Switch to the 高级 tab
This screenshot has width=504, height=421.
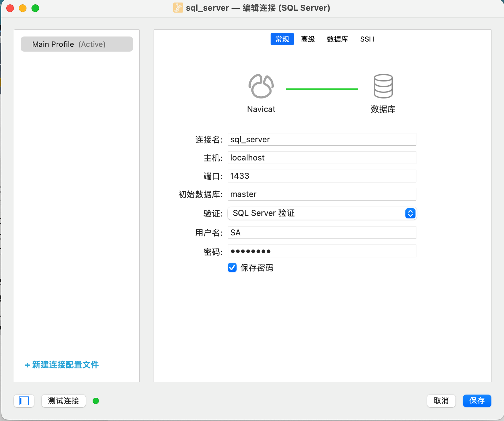click(308, 39)
